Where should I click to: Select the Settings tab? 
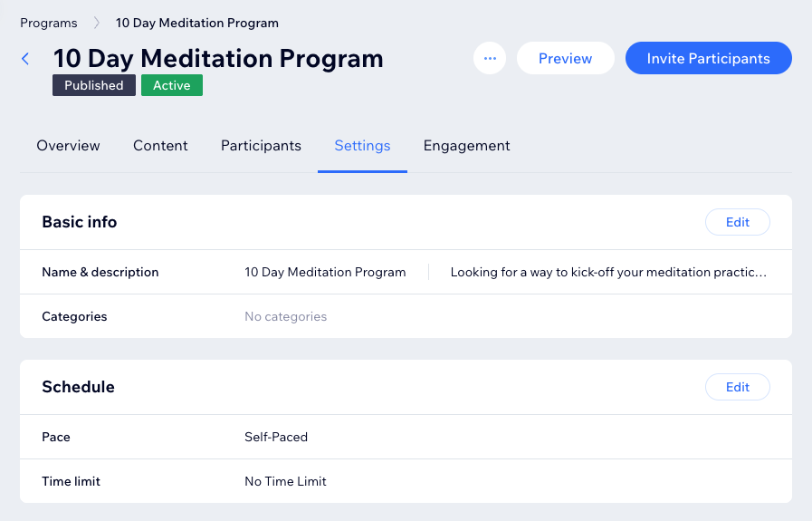362,146
